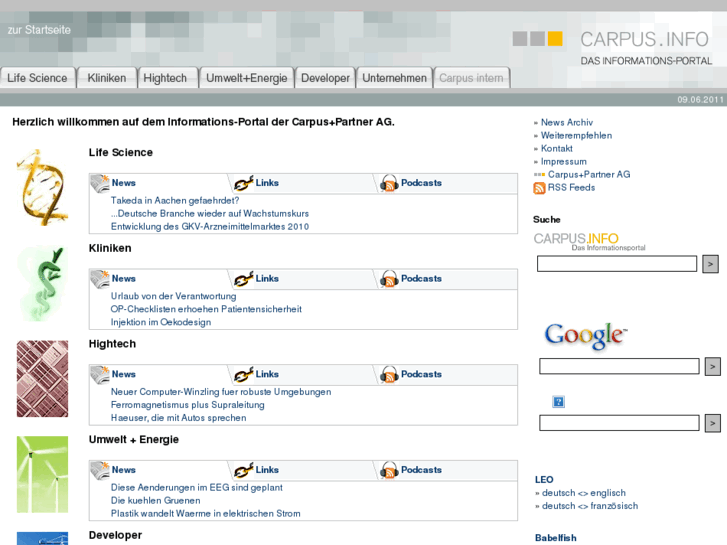
Task: Click the blue question mark help icon
Action: click(558, 402)
